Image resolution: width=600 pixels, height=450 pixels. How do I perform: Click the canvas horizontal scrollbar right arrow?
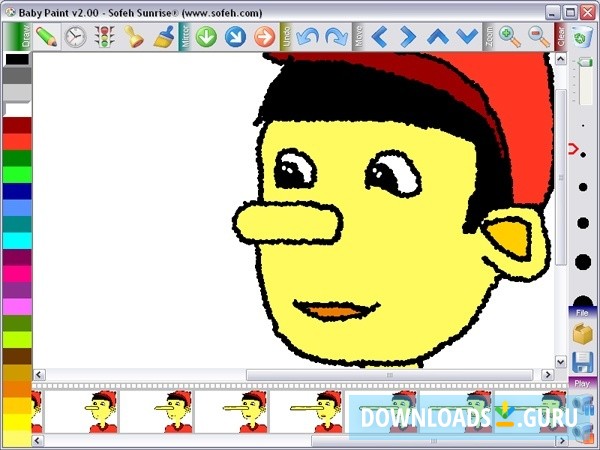tap(548, 375)
